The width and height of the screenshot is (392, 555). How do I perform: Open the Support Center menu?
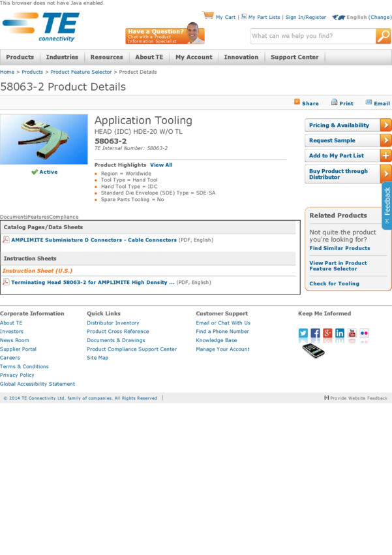294,57
